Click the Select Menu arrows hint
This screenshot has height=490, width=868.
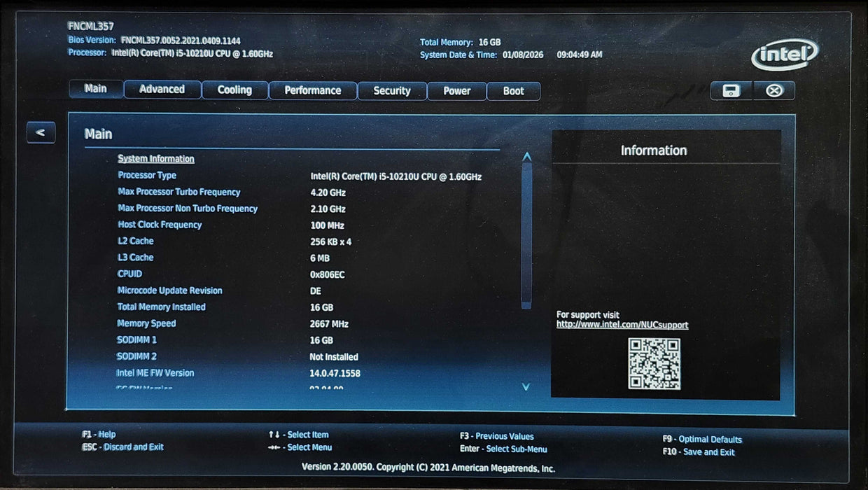pyautogui.click(x=300, y=447)
